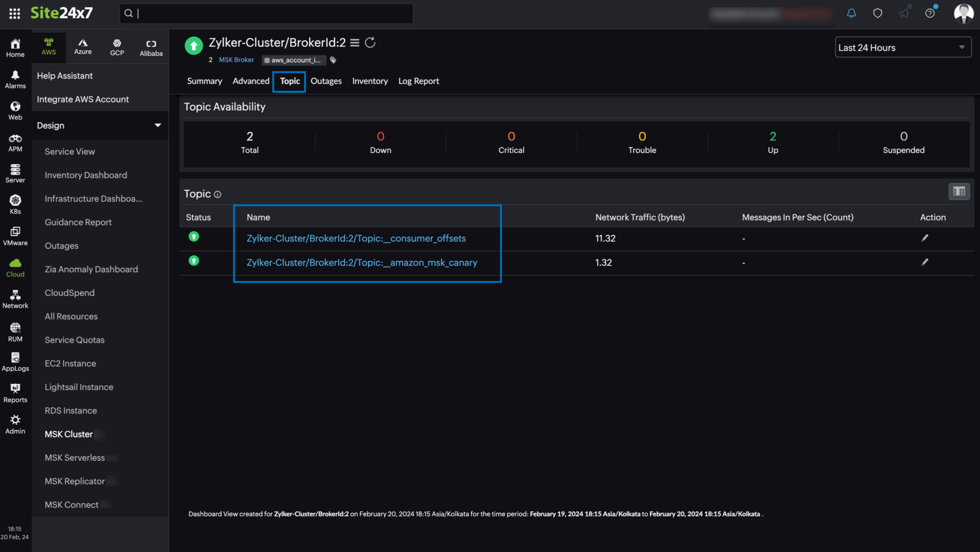Viewport: 980px width, 552px height.
Task: Open the help question mark icon
Action: point(930,13)
